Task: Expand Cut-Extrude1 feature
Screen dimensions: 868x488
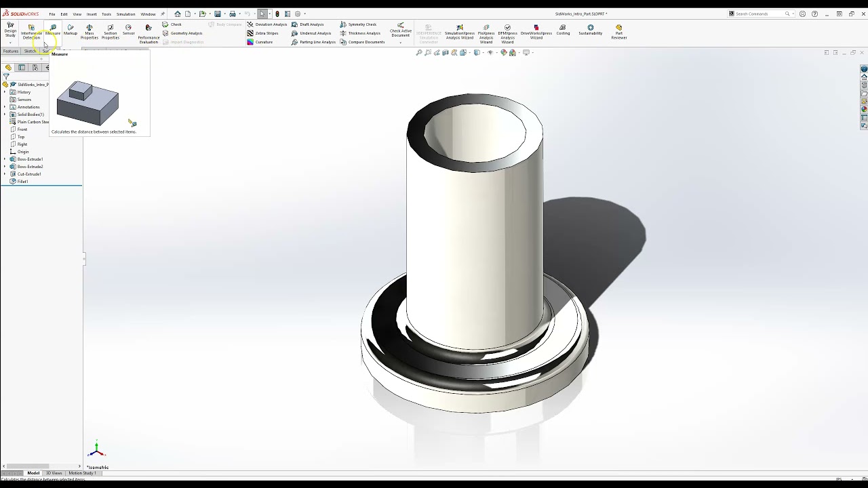Action: click(x=5, y=174)
